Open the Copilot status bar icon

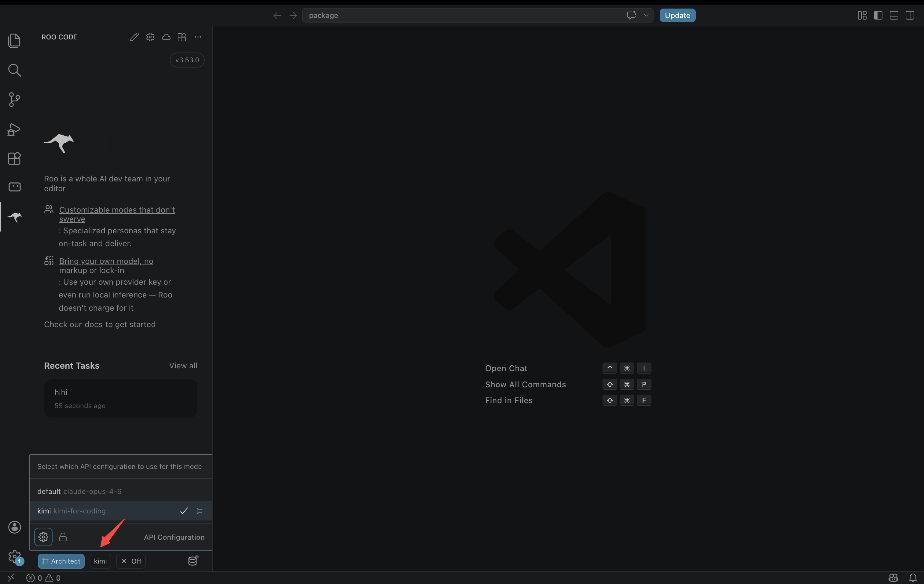[x=894, y=578]
